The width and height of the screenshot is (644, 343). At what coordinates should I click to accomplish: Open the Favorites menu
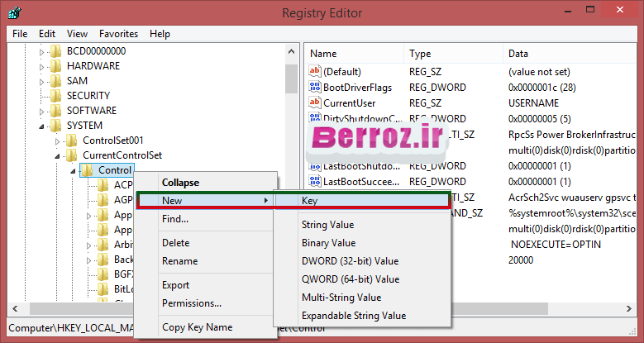click(x=118, y=34)
